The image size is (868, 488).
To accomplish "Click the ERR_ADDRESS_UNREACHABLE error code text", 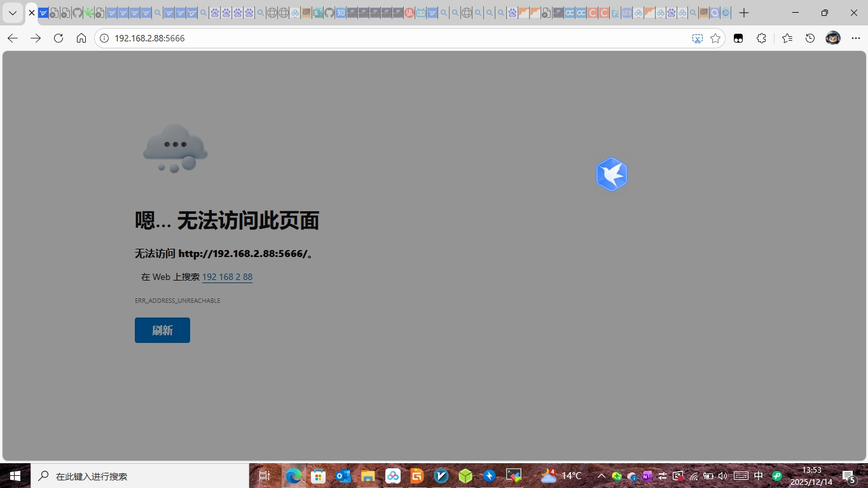I will 177,300.
